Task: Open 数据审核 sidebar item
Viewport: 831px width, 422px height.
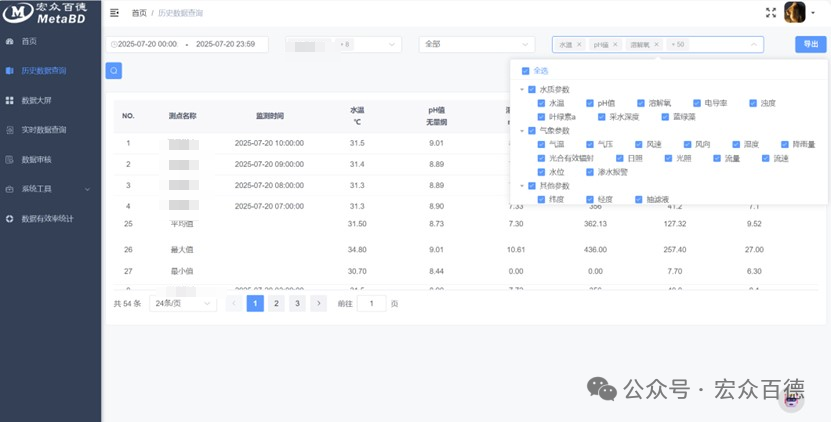Action: click(37, 160)
